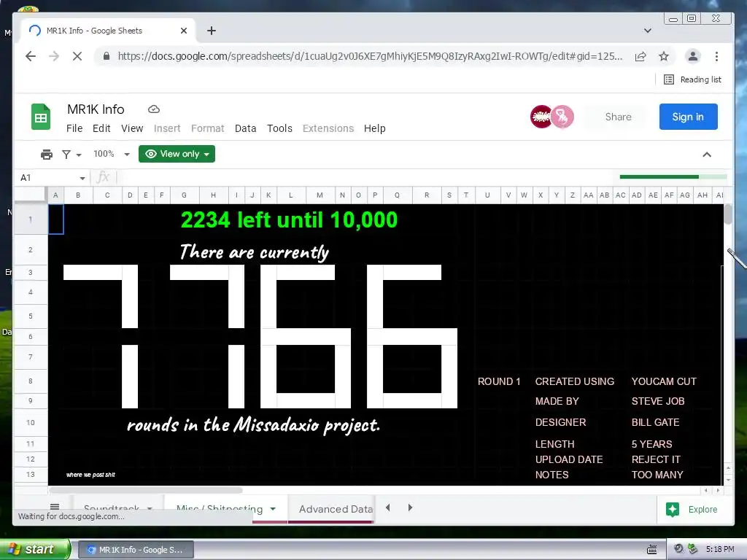Click the Windows start button
The height and width of the screenshot is (560, 747).
click(35, 549)
